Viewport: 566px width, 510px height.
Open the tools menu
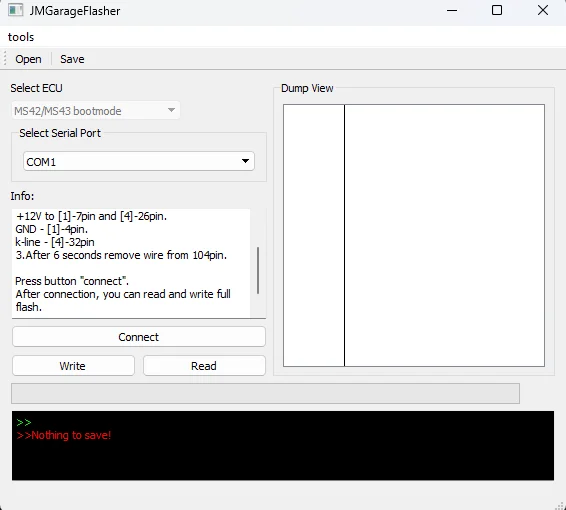click(21, 37)
